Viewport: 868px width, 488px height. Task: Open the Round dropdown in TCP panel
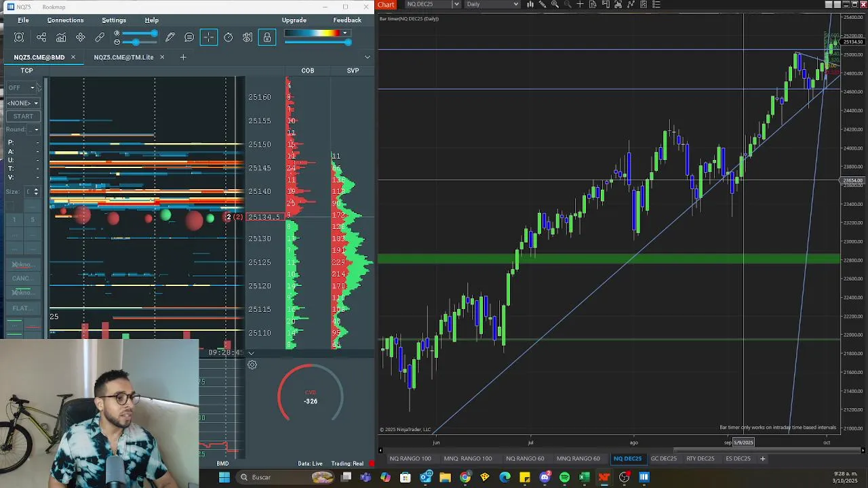coord(35,129)
